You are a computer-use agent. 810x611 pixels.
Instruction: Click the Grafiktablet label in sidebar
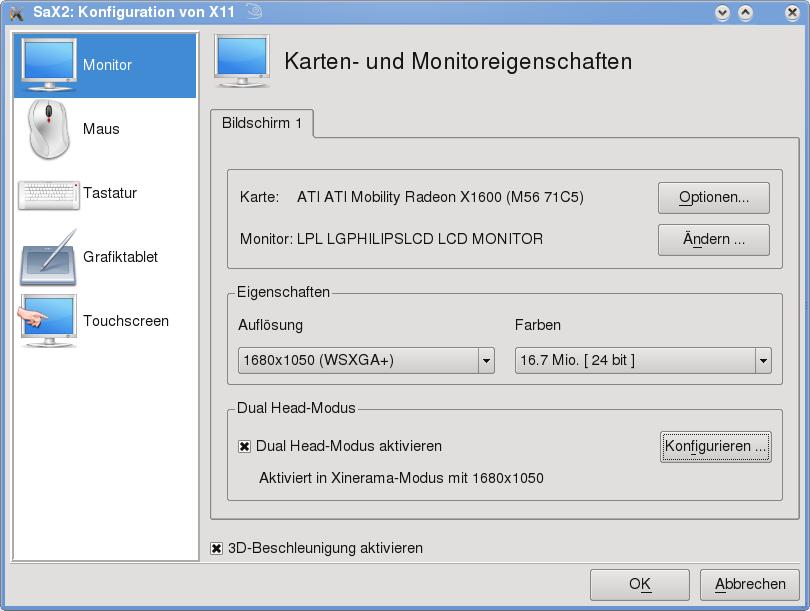click(120, 257)
